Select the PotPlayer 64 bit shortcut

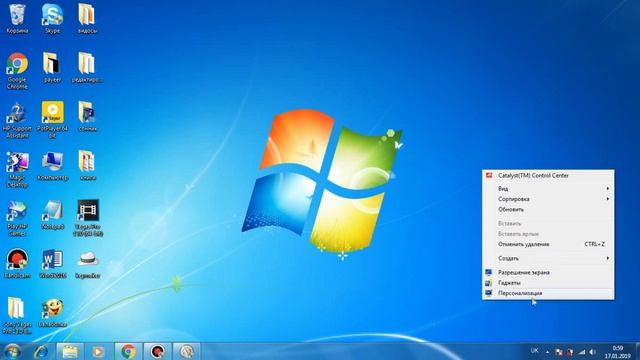click(52, 120)
